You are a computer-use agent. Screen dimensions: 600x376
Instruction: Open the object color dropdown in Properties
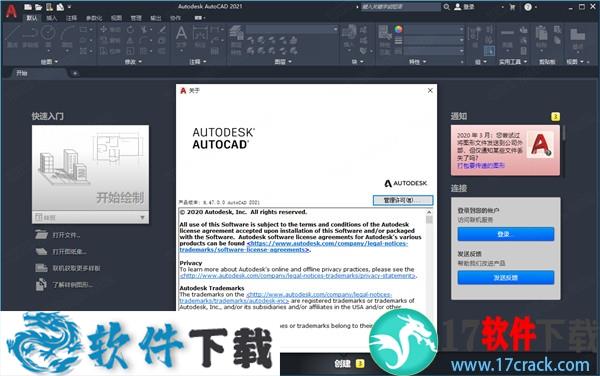click(434, 29)
